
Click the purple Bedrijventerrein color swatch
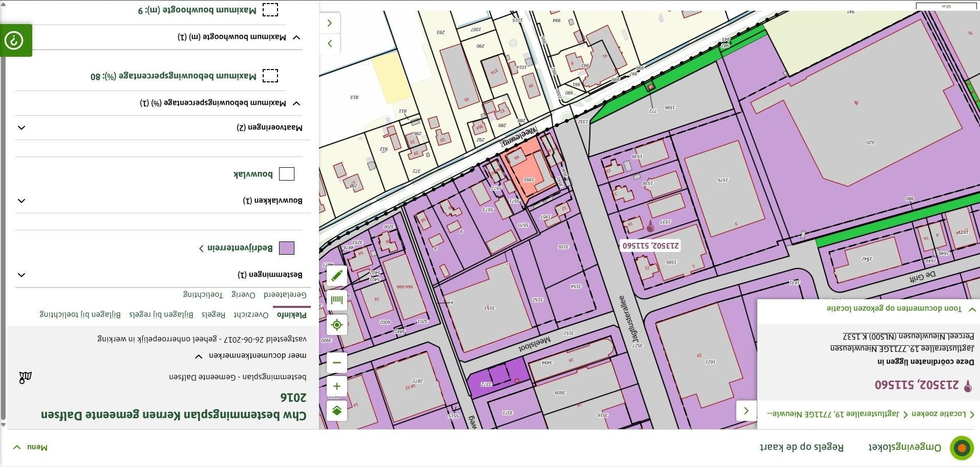287,248
